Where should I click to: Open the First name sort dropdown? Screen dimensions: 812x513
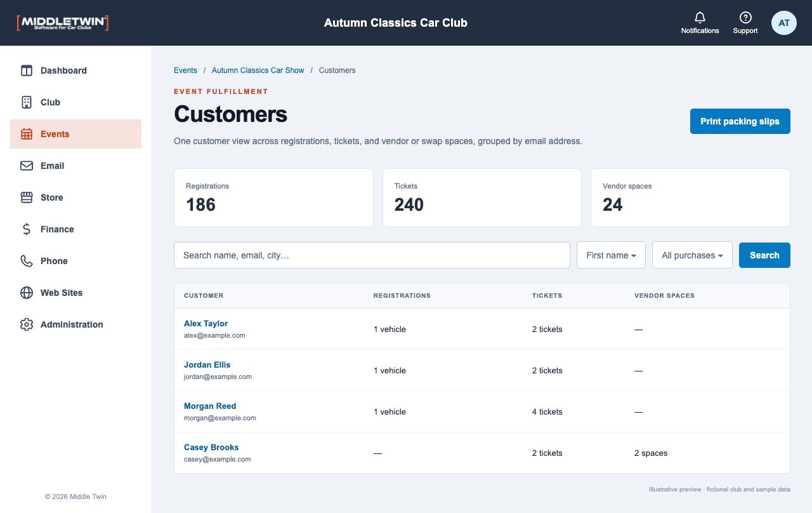click(611, 255)
